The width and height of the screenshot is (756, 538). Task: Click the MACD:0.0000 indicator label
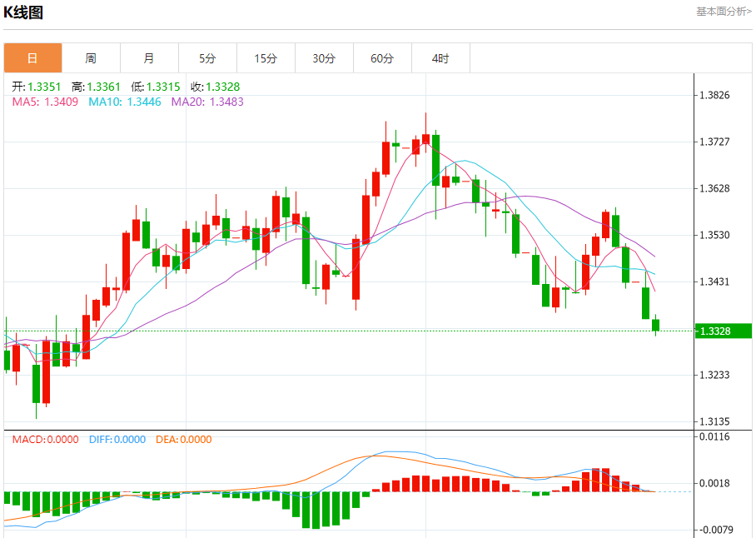point(45,440)
